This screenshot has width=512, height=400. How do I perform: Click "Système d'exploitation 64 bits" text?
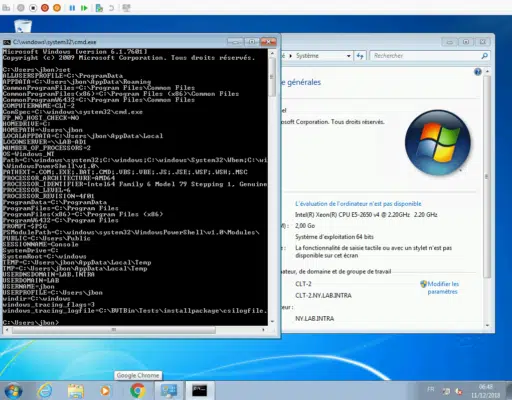click(334, 237)
